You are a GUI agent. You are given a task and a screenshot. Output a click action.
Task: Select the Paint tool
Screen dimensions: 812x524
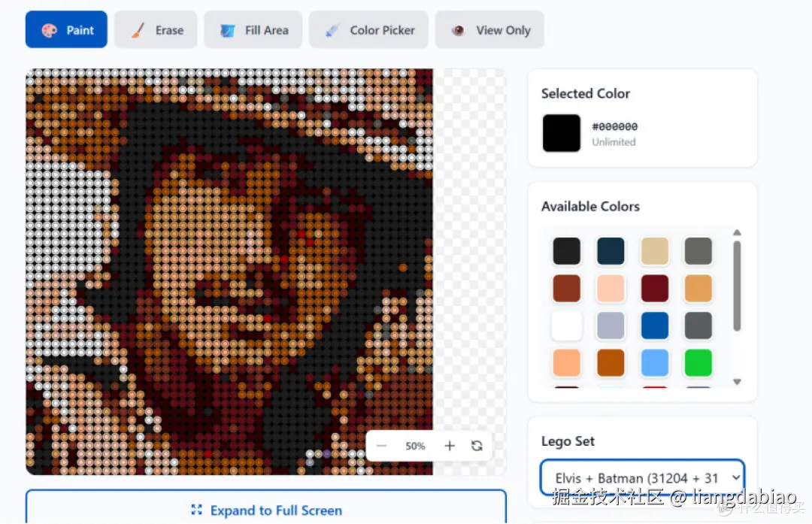pyautogui.click(x=67, y=30)
